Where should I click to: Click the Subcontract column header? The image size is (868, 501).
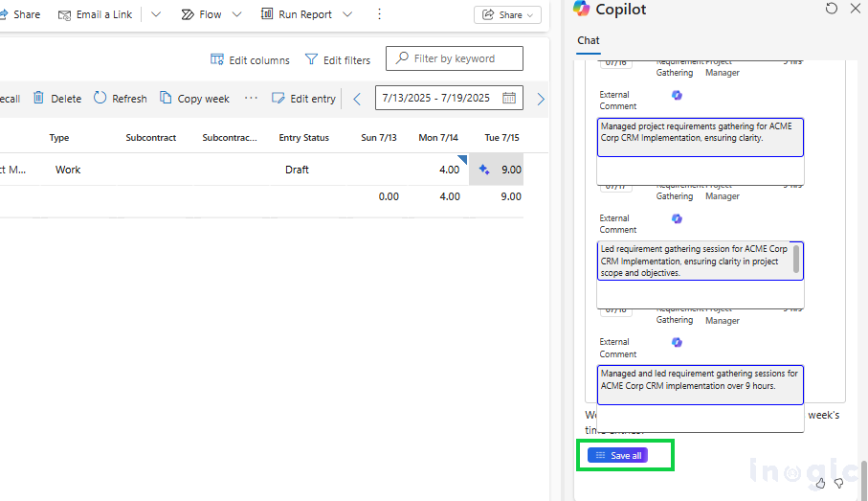(150, 137)
